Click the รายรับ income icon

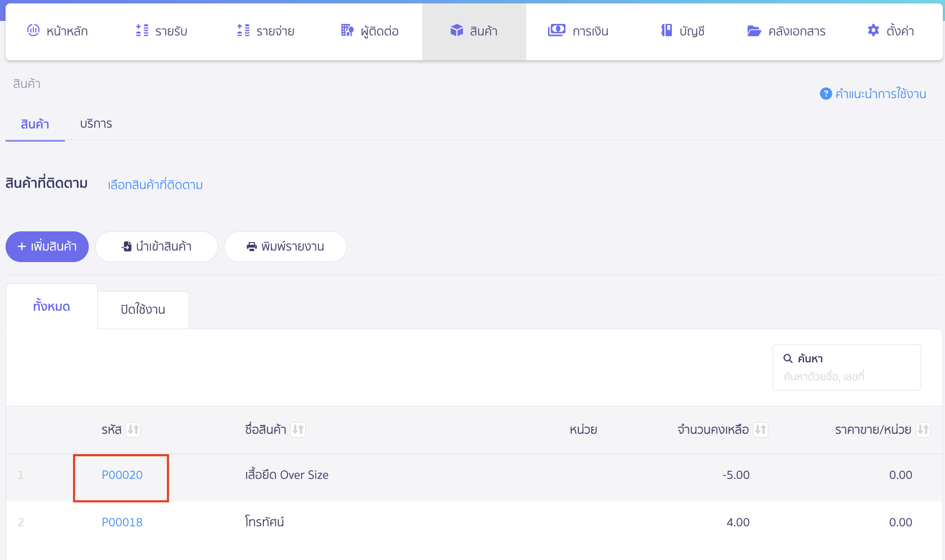pos(142,30)
